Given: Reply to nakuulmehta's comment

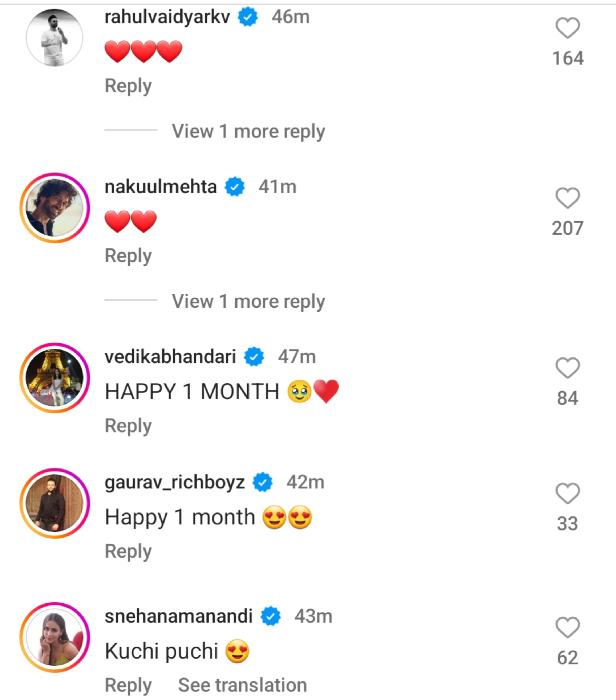Looking at the screenshot, I should [128, 256].
